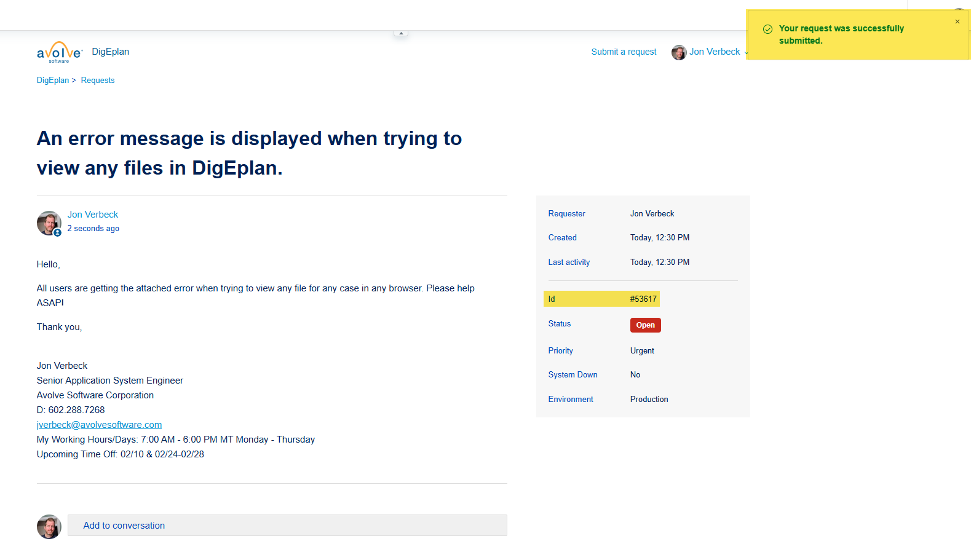
Task: Click the jverbeck@avolvesoftware.com email link
Action: click(100, 425)
